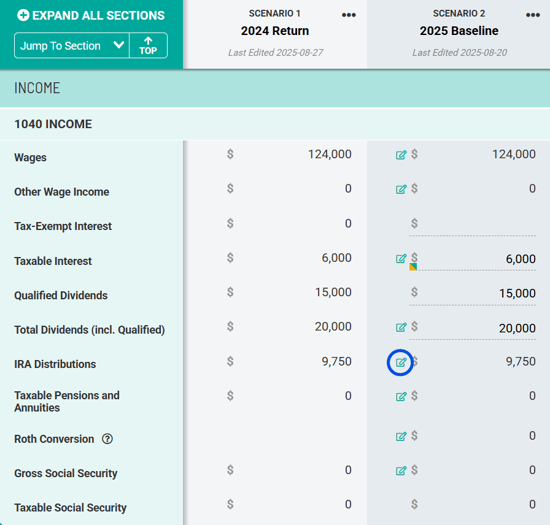
Task: Click the Qualified Dividends 15,000 field in Scenario 2
Action: pos(472,294)
